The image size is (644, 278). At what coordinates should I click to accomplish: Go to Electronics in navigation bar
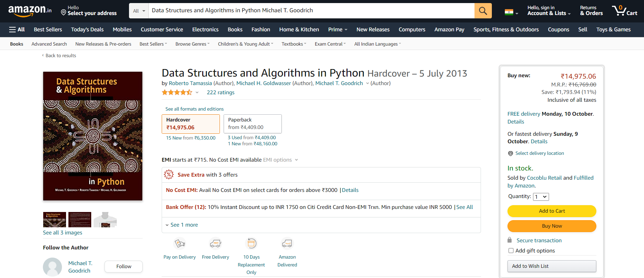(205, 30)
